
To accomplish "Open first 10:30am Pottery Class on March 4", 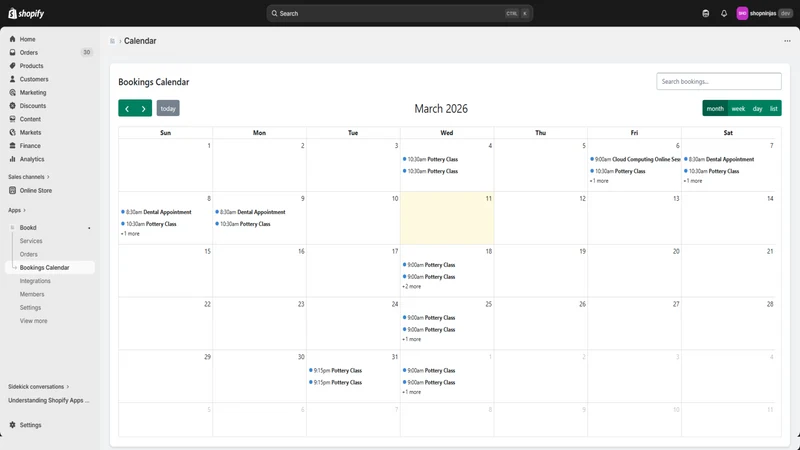I will coord(430,159).
